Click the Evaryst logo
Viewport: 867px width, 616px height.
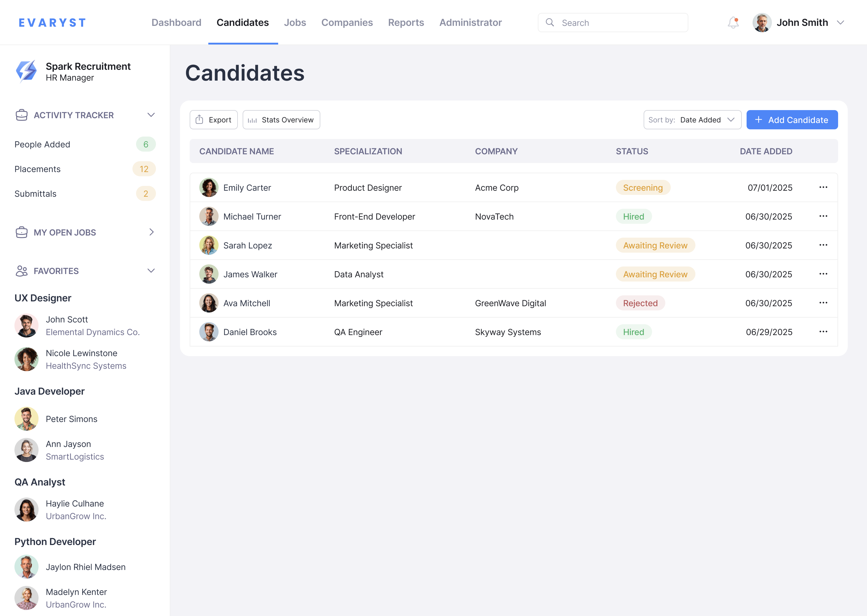pyautogui.click(x=51, y=22)
